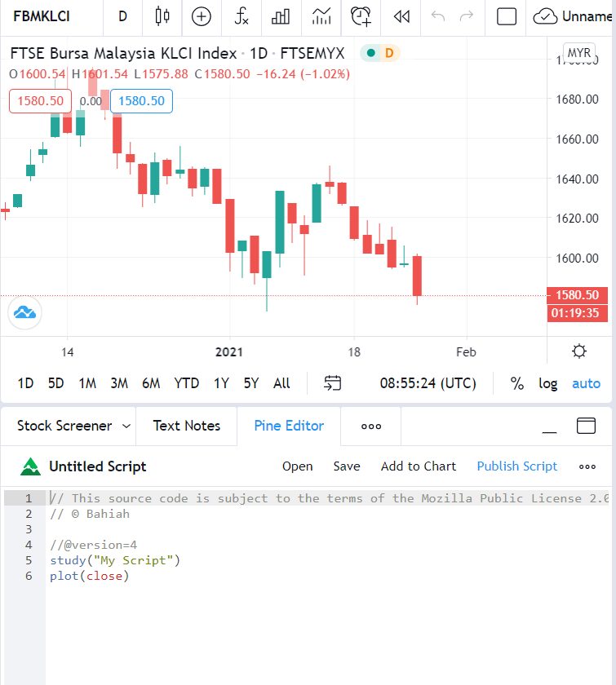Create an alert with the alarm clock icon
The width and height of the screenshot is (616, 685).
pos(361,16)
